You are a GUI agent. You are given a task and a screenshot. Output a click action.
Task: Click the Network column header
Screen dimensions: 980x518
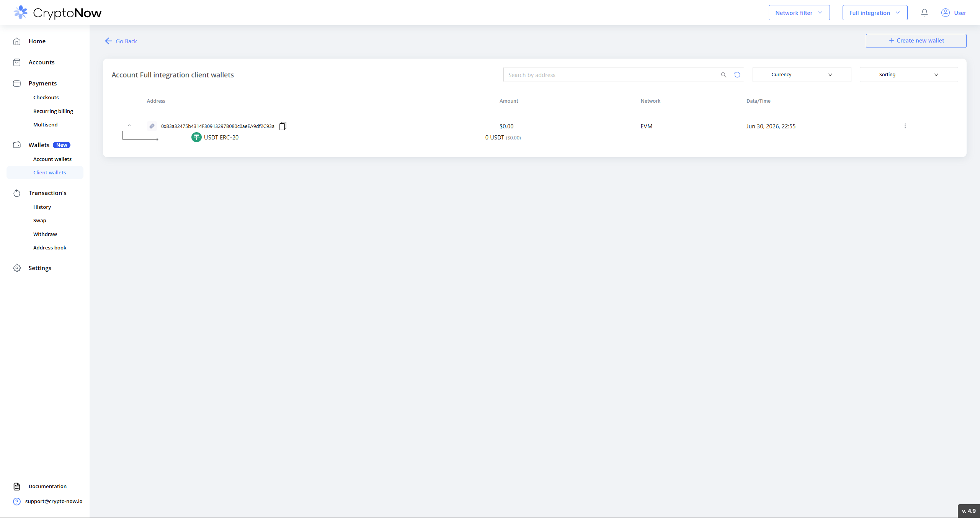point(650,101)
